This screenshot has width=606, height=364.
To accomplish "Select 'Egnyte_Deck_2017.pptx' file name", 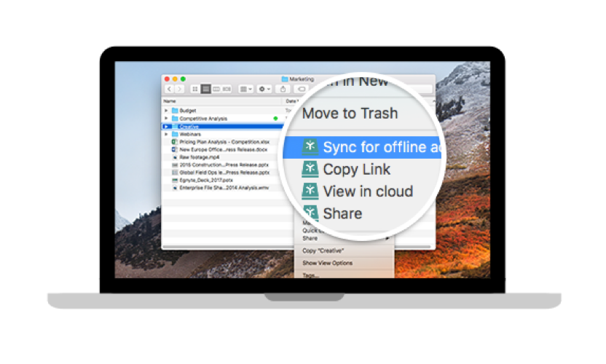I will click(206, 181).
